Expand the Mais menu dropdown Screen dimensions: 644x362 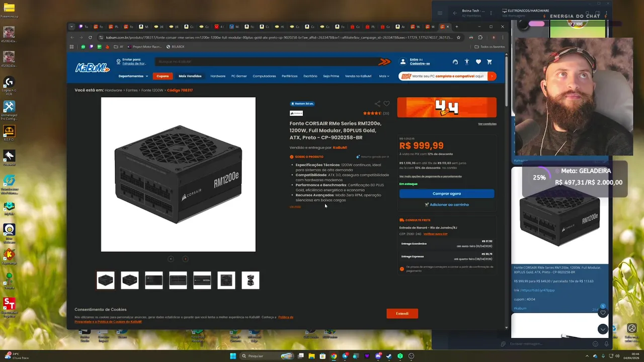click(384, 76)
